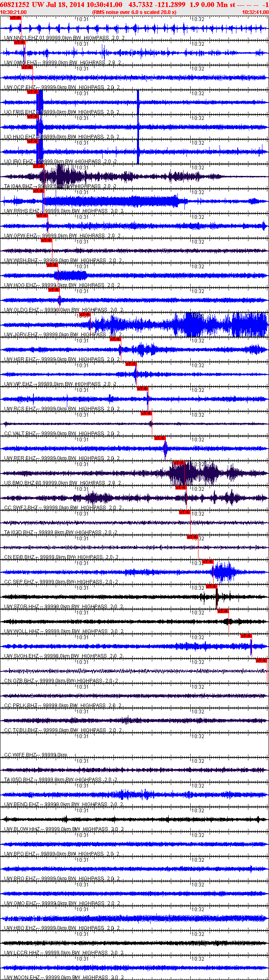Select the red pick marker on HOG trace
The image size is (269, 980).
point(52,265)
